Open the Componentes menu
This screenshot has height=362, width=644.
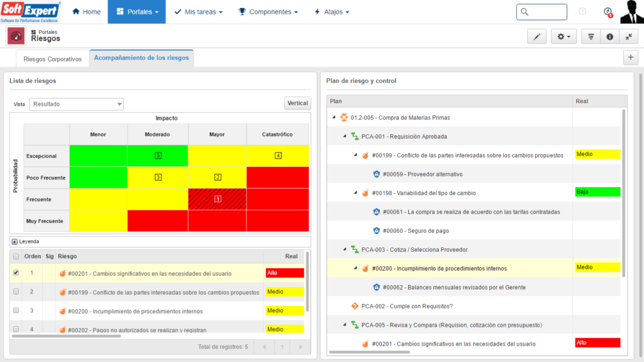point(269,12)
